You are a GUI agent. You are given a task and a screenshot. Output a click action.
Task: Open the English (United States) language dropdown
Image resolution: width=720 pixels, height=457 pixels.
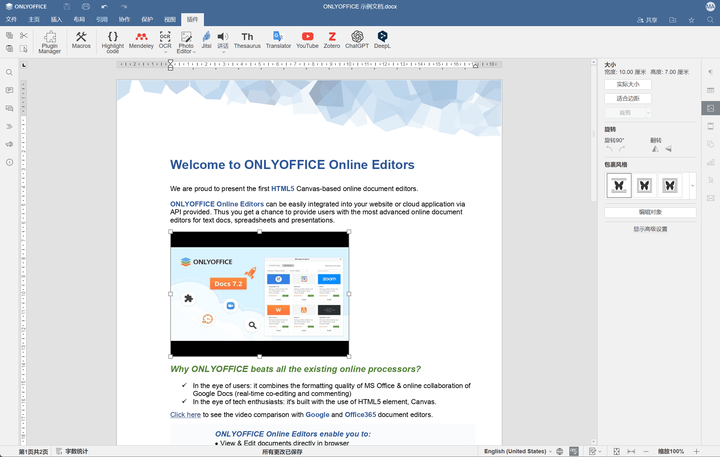click(518, 451)
